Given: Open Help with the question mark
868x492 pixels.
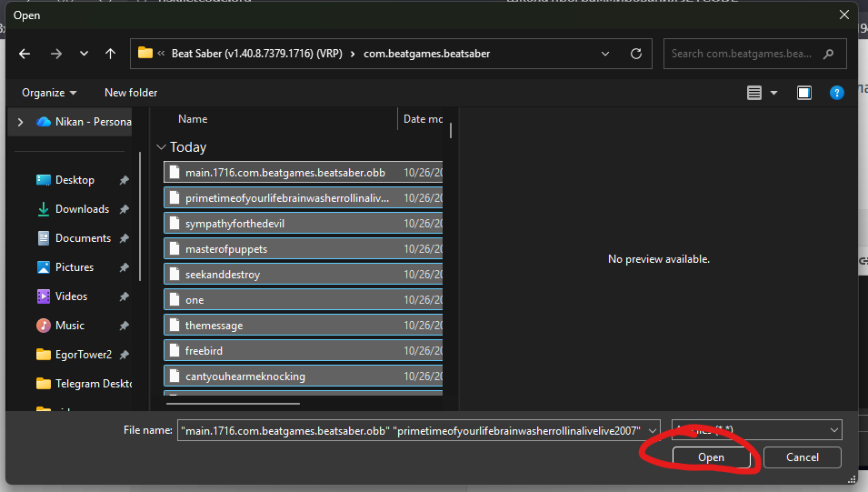Looking at the screenshot, I should [x=836, y=93].
